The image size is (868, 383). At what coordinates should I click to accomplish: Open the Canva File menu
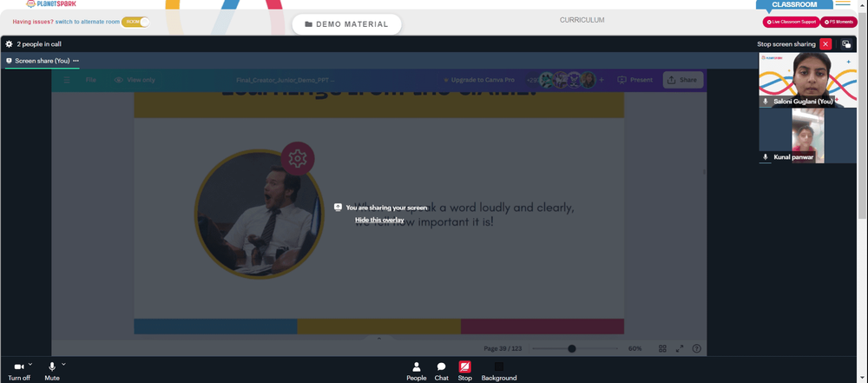coord(91,80)
